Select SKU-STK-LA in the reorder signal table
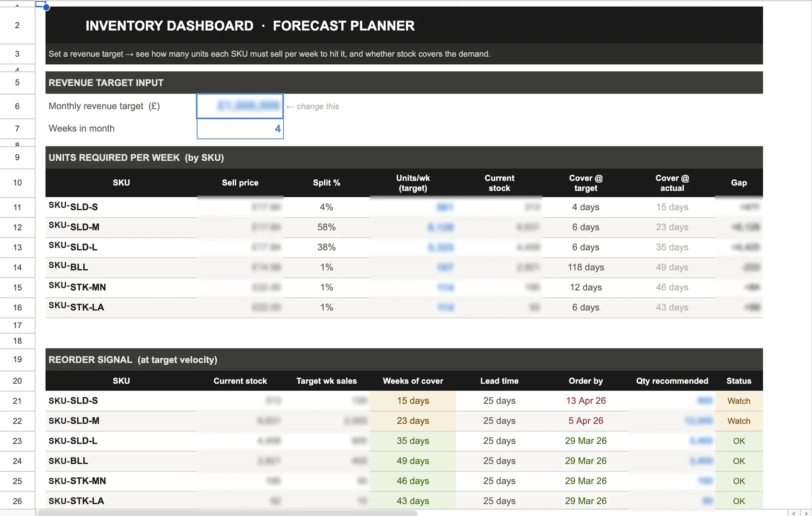Screen dimensions: 812x516 point(121,501)
